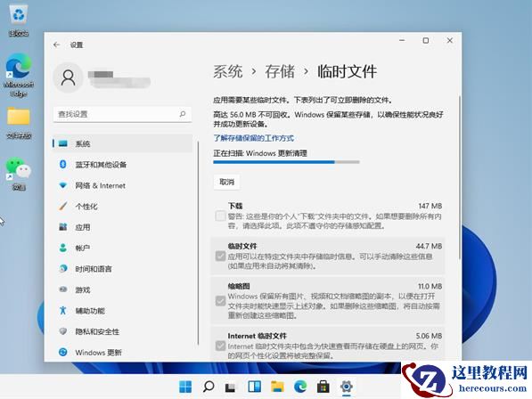Viewport: 532px width, 399px height.
Task: Open 网络 & Internet settings
Action: coord(122,185)
